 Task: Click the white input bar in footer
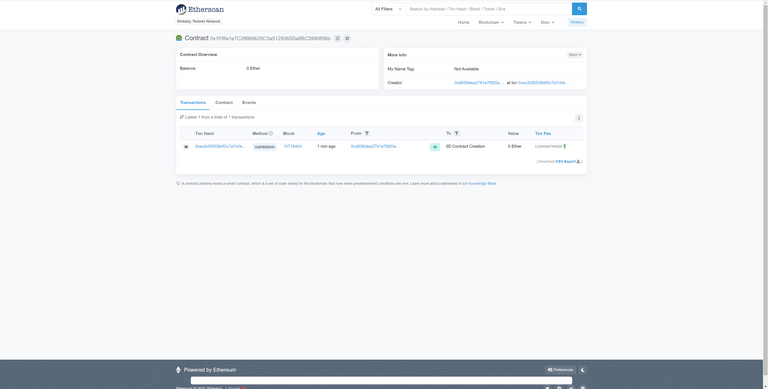coord(381,381)
